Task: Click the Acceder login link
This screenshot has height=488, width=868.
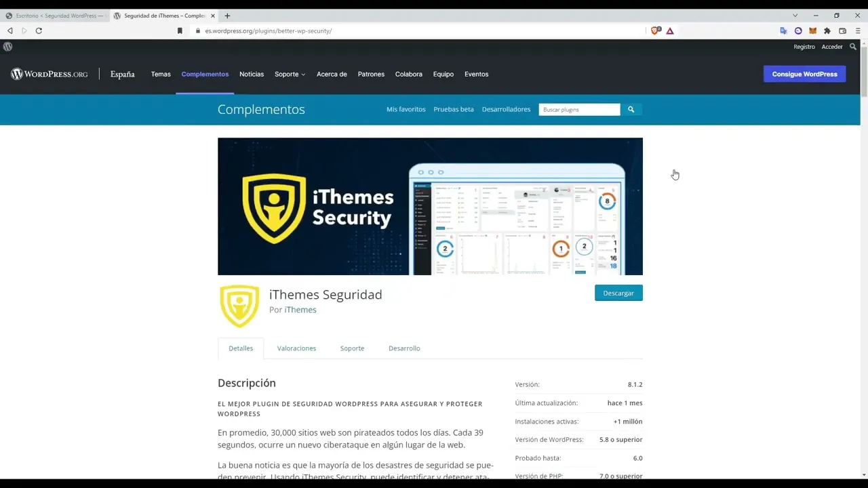Action: pos(832,47)
